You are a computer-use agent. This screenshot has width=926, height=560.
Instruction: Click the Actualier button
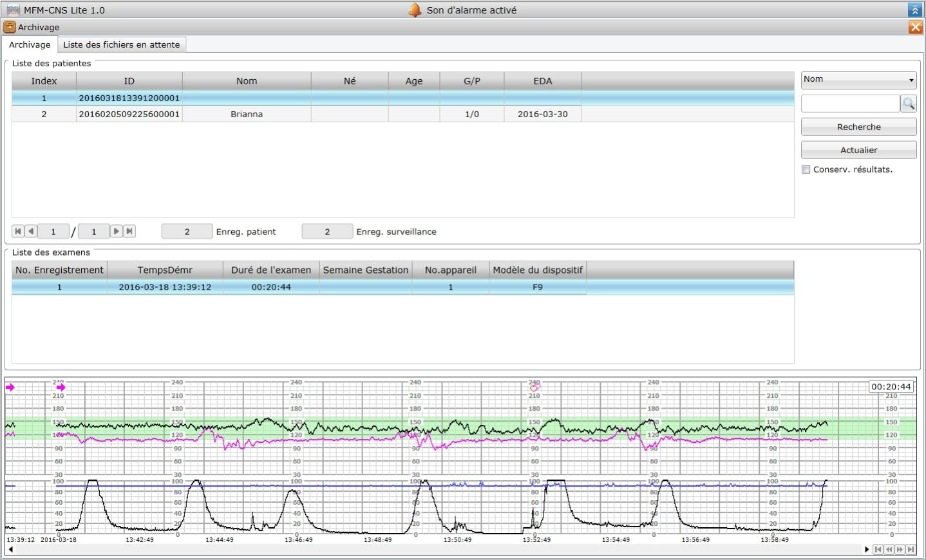[x=858, y=150]
